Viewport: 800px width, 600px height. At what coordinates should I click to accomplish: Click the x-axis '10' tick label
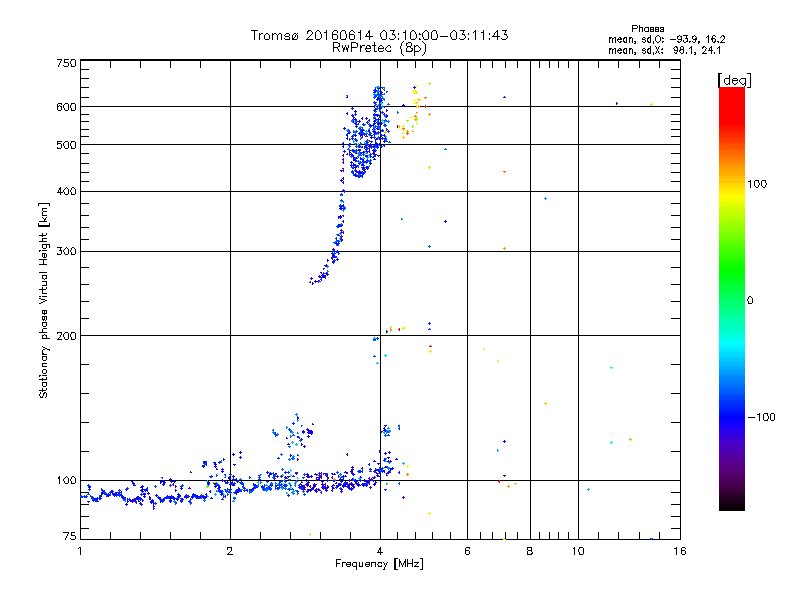[578, 551]
